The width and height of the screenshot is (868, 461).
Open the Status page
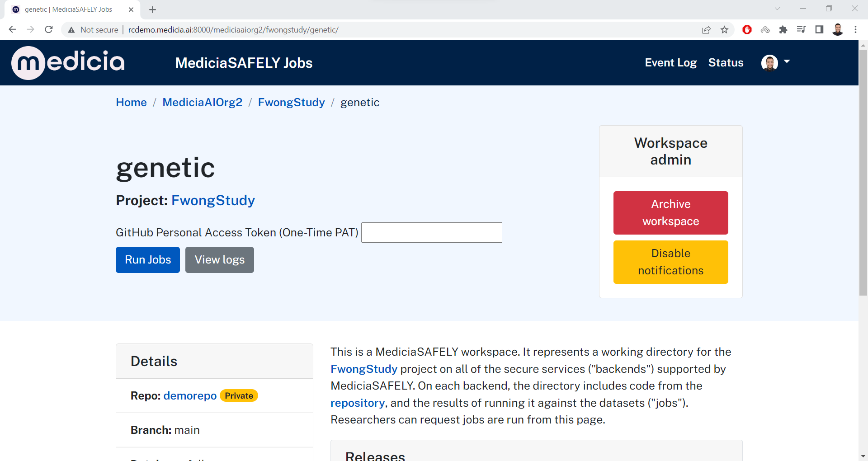tap(726, 63)
